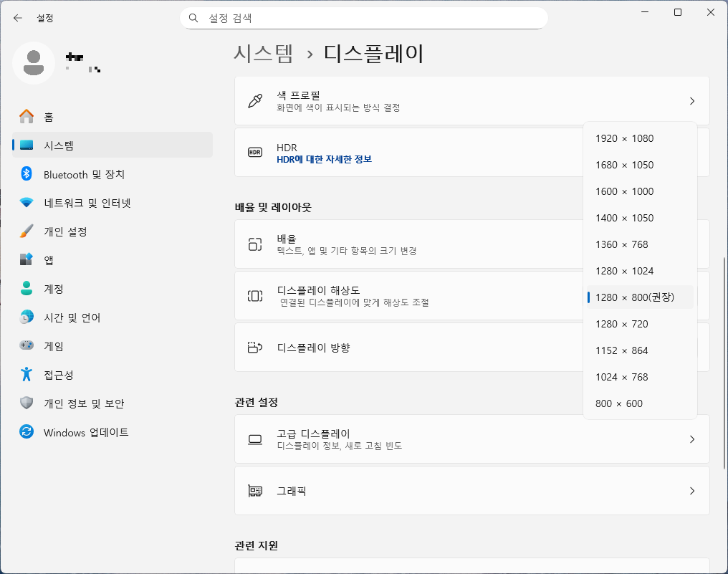The image size is (728, 574).
Task: Select 시스템 in the sidebar
Action: point(112,145)
